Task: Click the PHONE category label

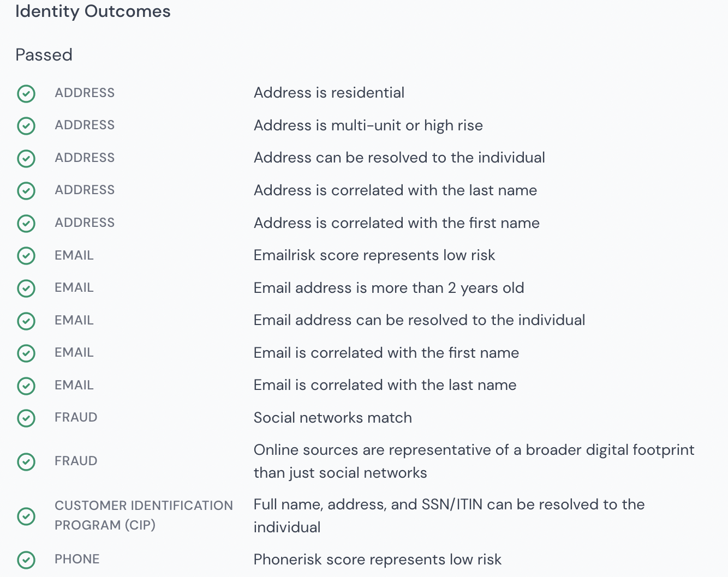Action: 77,559
